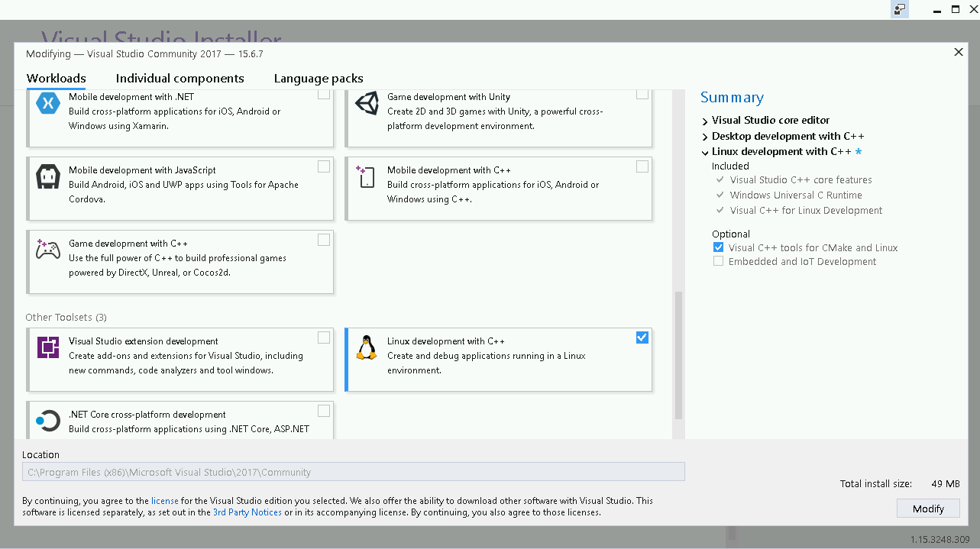980x549 pixels.
Task: Click the Modify button
Action: (x=928, y=509)
